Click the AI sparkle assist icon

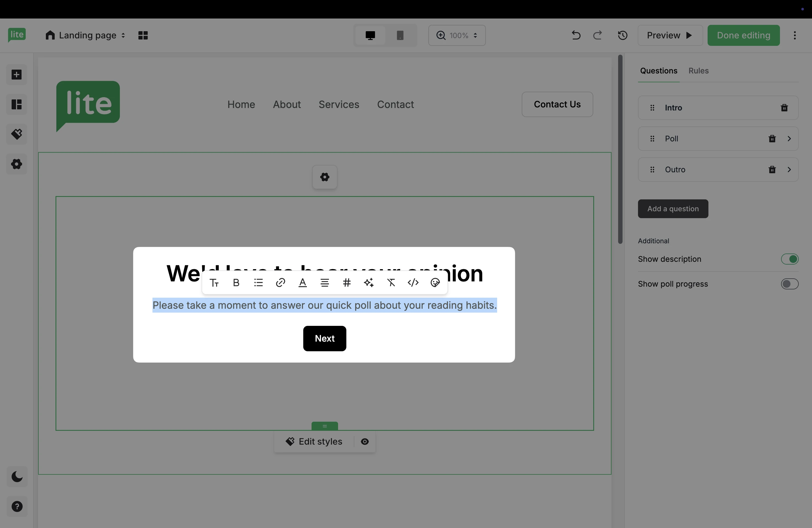coord(369,283)
